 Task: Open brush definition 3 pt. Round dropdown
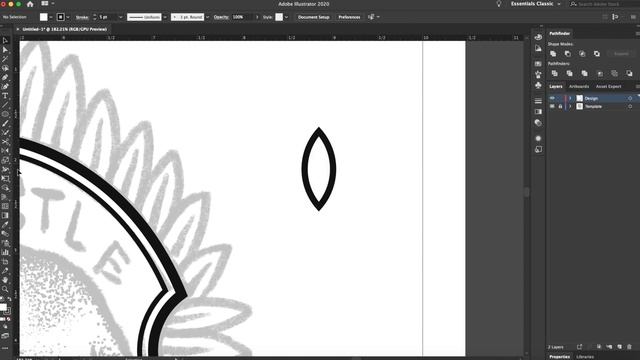[207, 17]
